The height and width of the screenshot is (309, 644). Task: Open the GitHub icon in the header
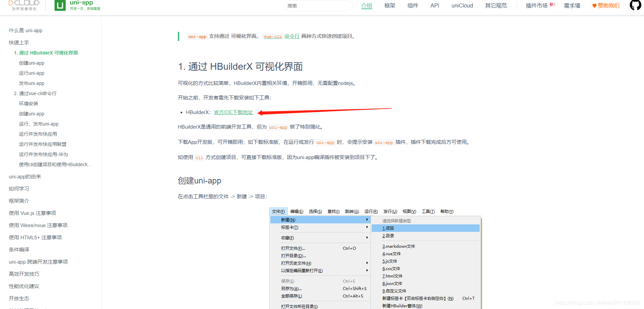click(635, 5)
